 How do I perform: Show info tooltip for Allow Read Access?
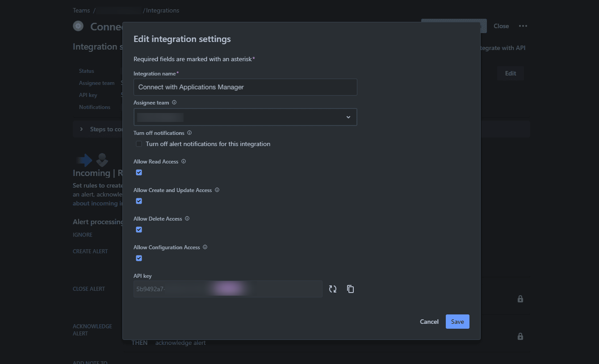(184, 161)
